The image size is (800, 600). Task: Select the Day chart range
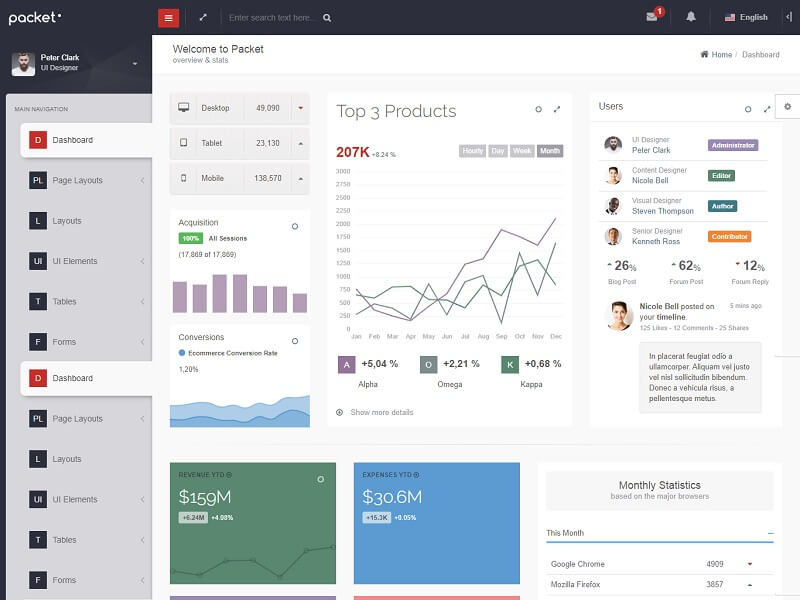[498, 151]
